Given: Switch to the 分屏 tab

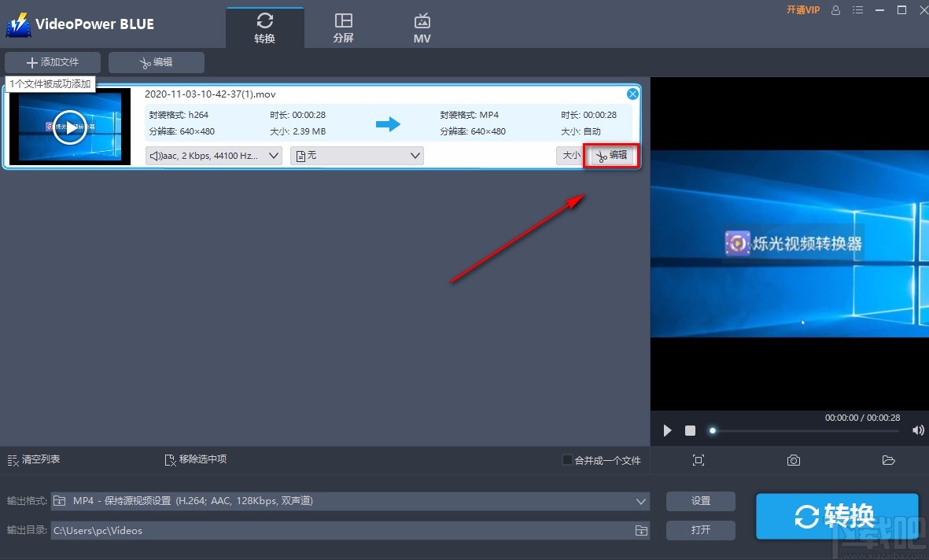Looking at the screenshot, I should [x=344, y=26].
